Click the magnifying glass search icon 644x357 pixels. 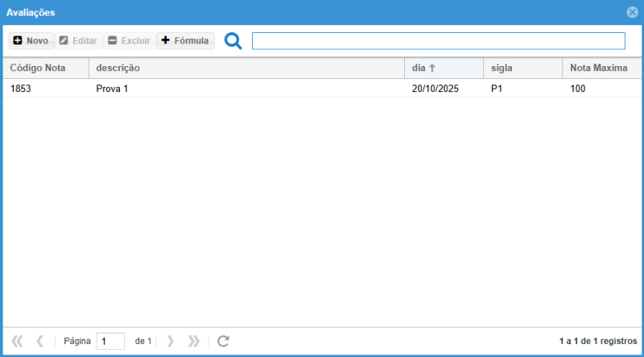pyautogui.click(x=233, y=41)
